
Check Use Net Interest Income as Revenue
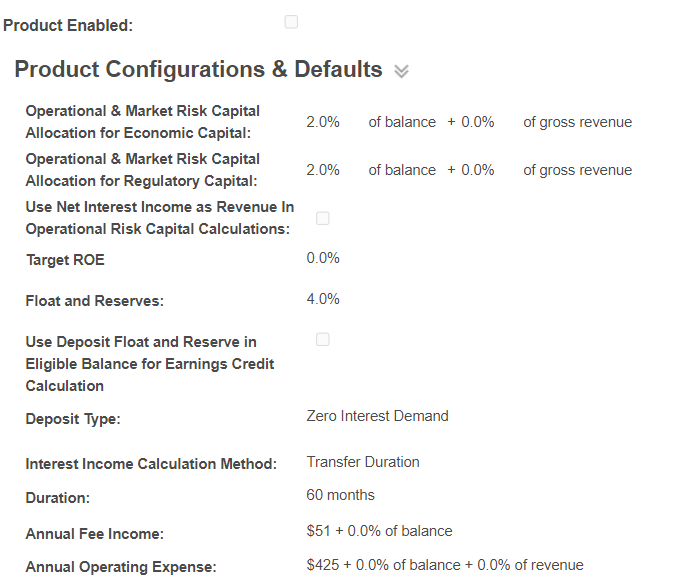(x=323, y=218)
